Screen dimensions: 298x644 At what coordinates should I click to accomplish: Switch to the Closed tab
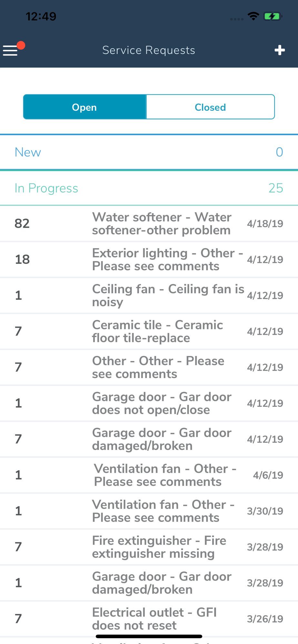pos(210,107)
